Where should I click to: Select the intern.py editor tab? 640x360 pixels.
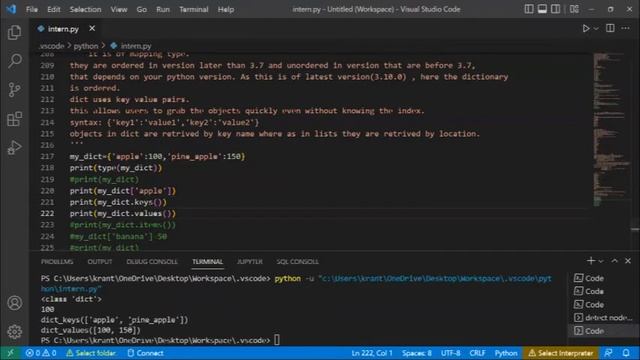[63, 29]
